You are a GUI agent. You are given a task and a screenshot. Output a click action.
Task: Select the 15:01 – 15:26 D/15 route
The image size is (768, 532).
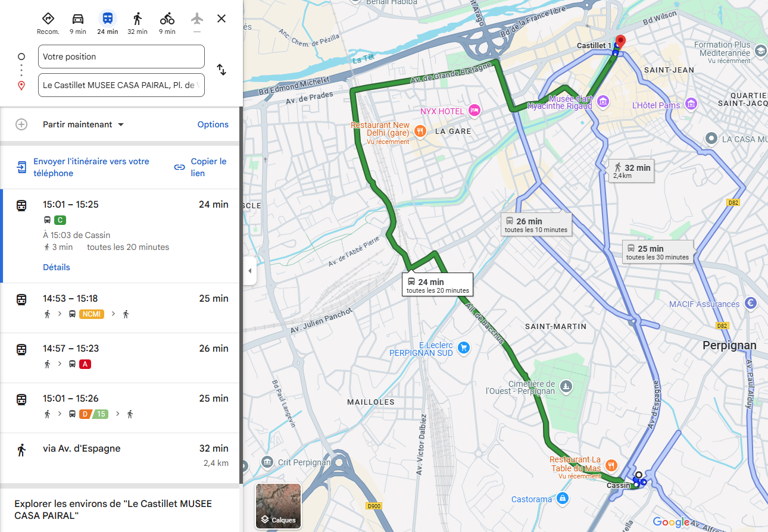121,408
